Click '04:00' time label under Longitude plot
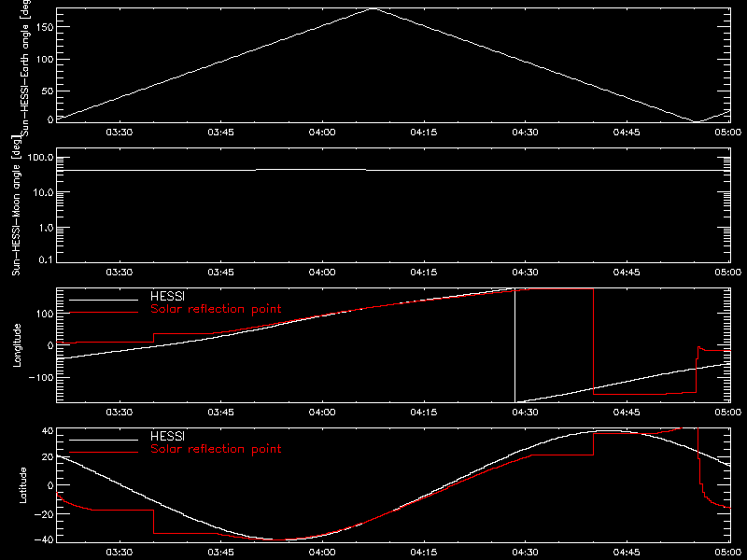This screenshot has height=560, width=747. coord(322,412)
